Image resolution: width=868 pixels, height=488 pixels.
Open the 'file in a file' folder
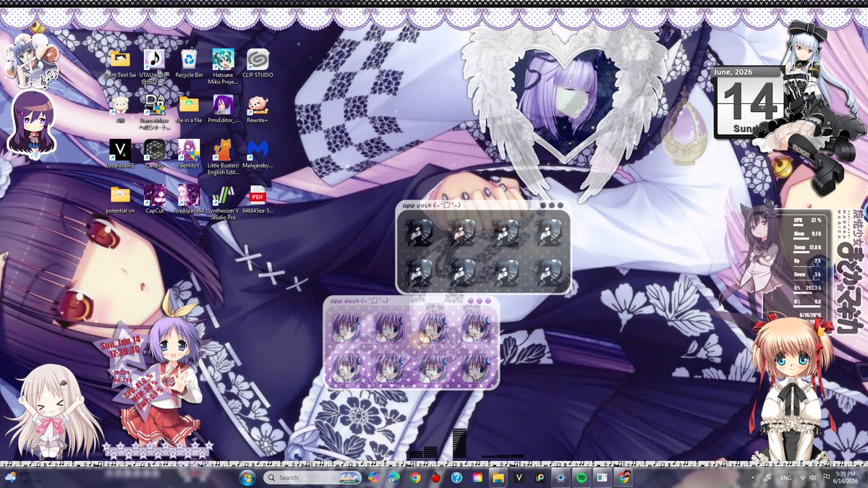tap(189, 109)
